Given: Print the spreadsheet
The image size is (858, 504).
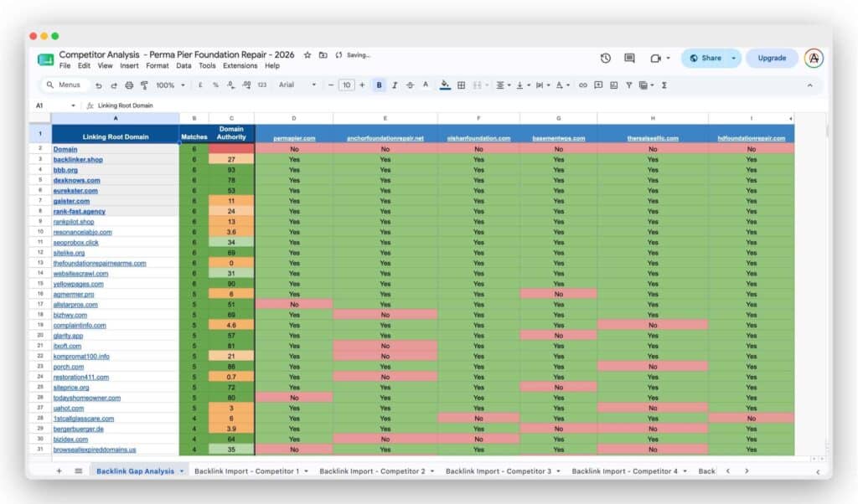Looking at the screenshot, I should (x=129, y=85).
